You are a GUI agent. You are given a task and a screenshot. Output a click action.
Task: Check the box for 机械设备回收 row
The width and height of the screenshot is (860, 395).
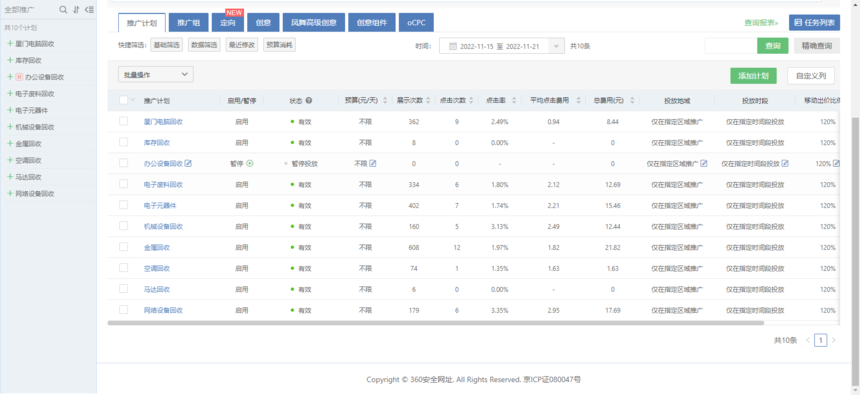click(123, 225)
